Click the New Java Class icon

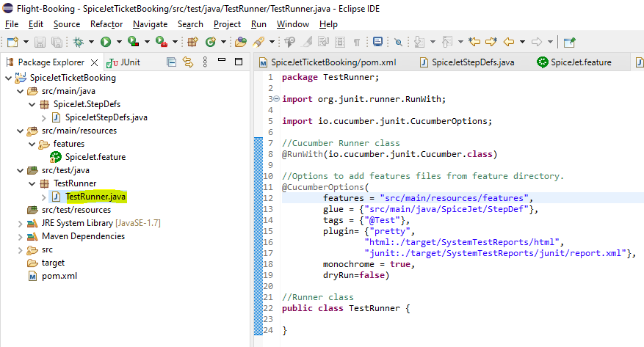(211, 42)
